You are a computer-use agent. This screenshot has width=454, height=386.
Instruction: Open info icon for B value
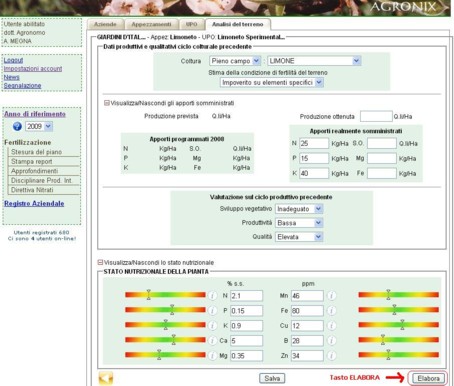[x=331, y=341]
